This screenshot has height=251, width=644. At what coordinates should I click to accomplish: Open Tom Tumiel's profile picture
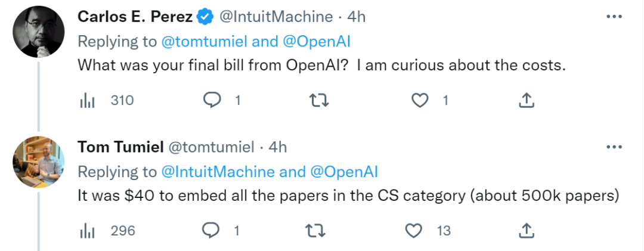(39, 162)
